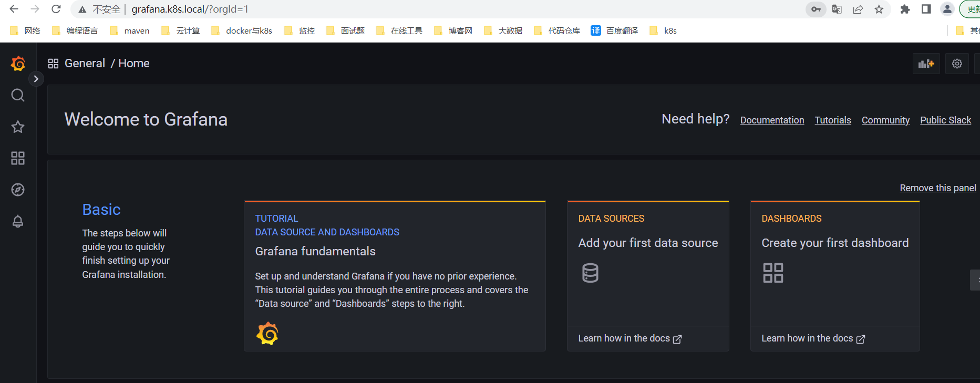
Task: Open the 大数据 bookmark folder
Action: click(503, 30)
